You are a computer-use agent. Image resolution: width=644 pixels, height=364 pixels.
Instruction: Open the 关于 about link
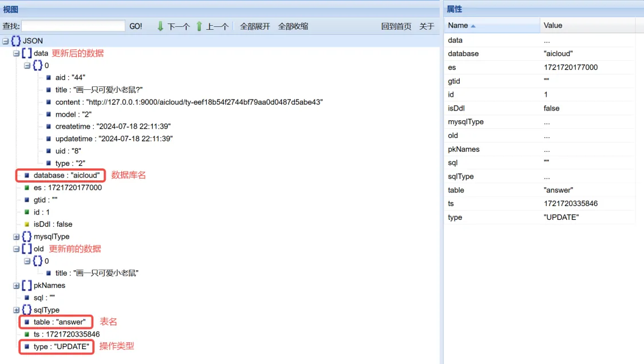pyautogui.click(x=427, y=26)
